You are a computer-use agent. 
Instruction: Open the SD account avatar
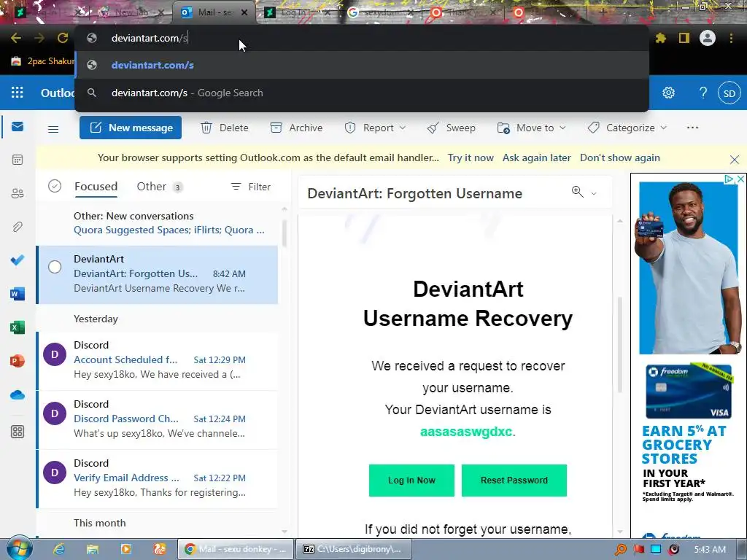(x=729, y=93)
